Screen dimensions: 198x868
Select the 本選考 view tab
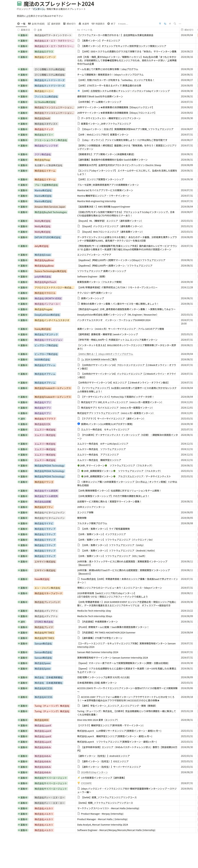point(84,24)
